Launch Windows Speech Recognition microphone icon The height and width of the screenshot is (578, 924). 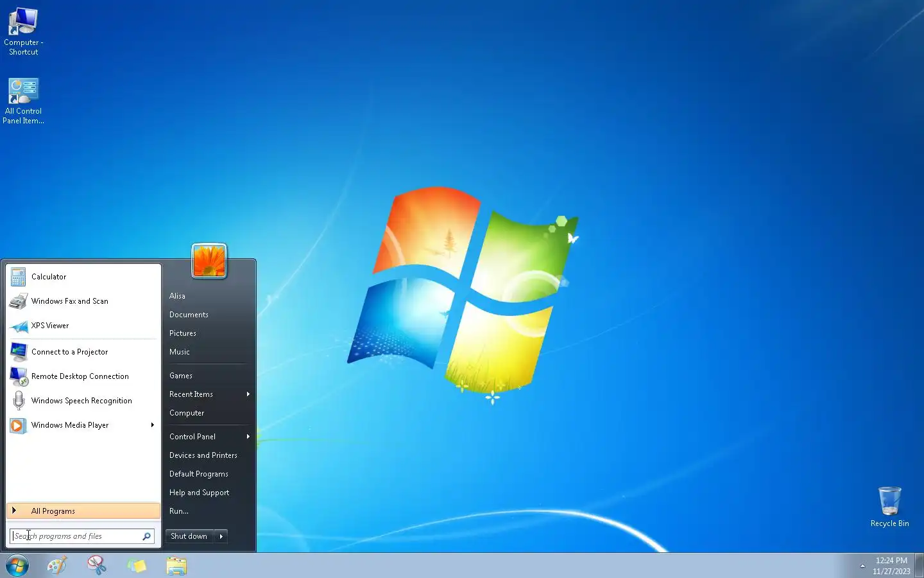(x=19, y=401)
